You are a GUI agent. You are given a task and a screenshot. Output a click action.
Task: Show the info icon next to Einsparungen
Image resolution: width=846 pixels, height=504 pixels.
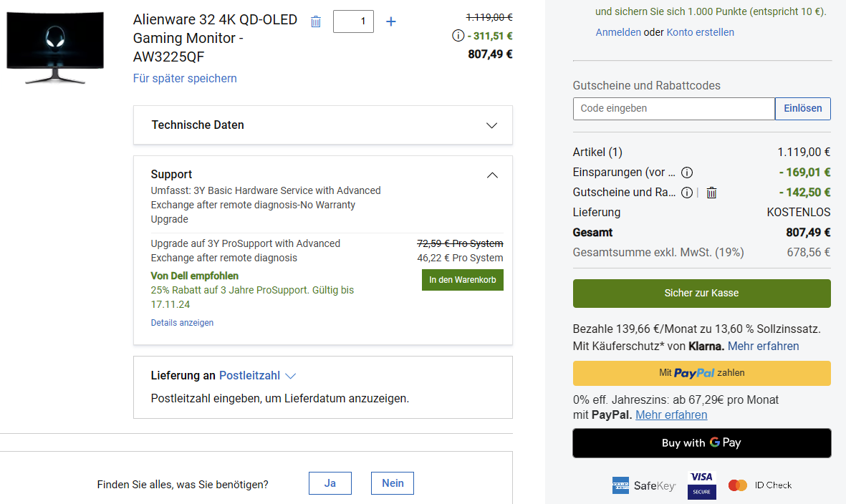pos(687,173)
